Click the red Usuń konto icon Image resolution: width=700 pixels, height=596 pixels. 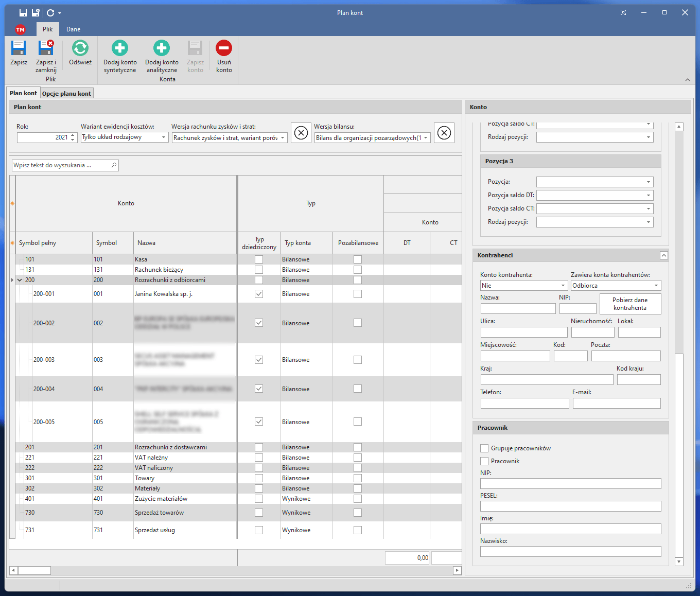(224, 48)
